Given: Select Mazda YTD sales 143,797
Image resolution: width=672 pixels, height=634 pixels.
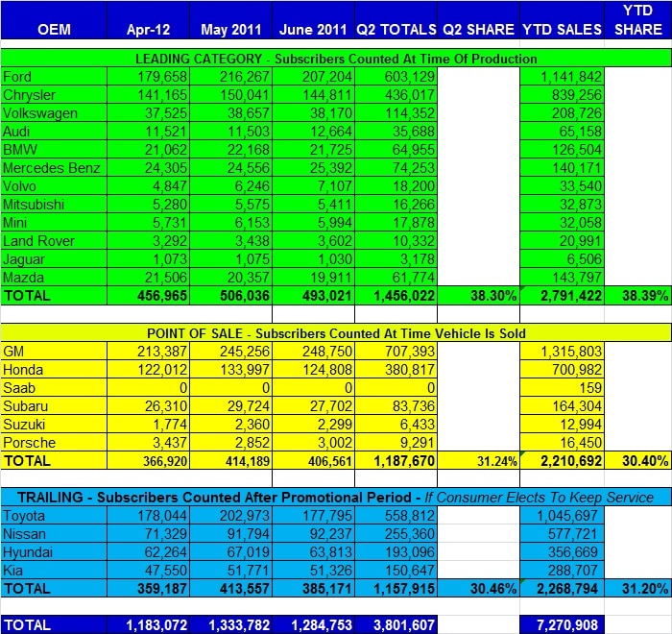Looking at the screenshot, I should click(577, 277).
